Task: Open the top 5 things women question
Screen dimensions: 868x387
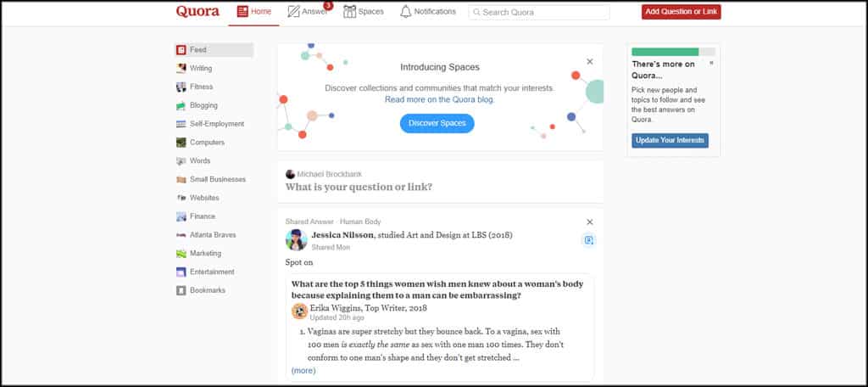Action: [x=437, y=289]
